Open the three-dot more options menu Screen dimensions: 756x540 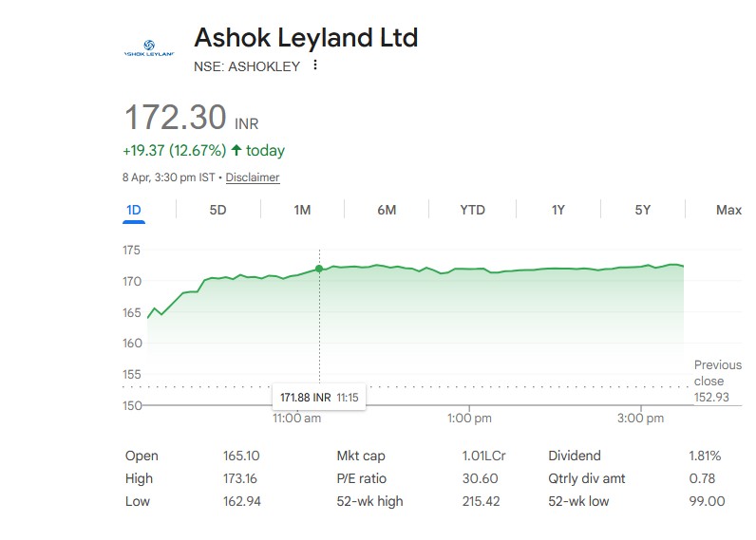[x=315, y=65]
